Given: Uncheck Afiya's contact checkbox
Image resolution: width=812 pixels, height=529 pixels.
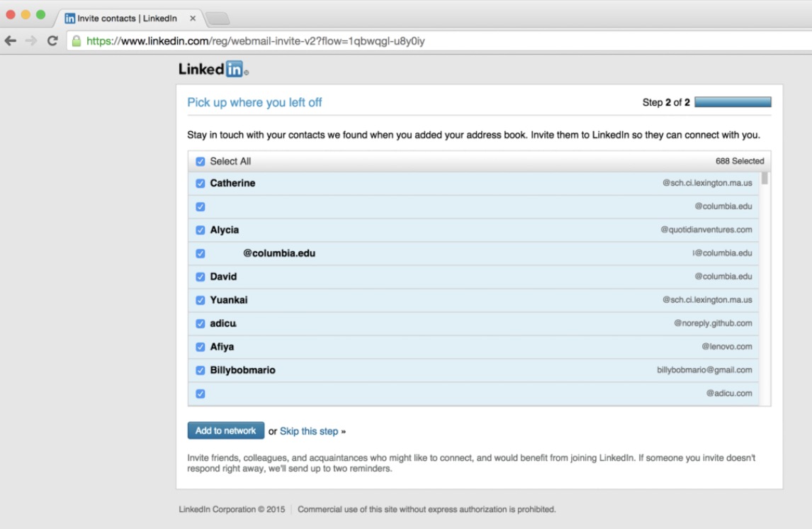Looking at the screenshot, I should (x=201, y=347).
